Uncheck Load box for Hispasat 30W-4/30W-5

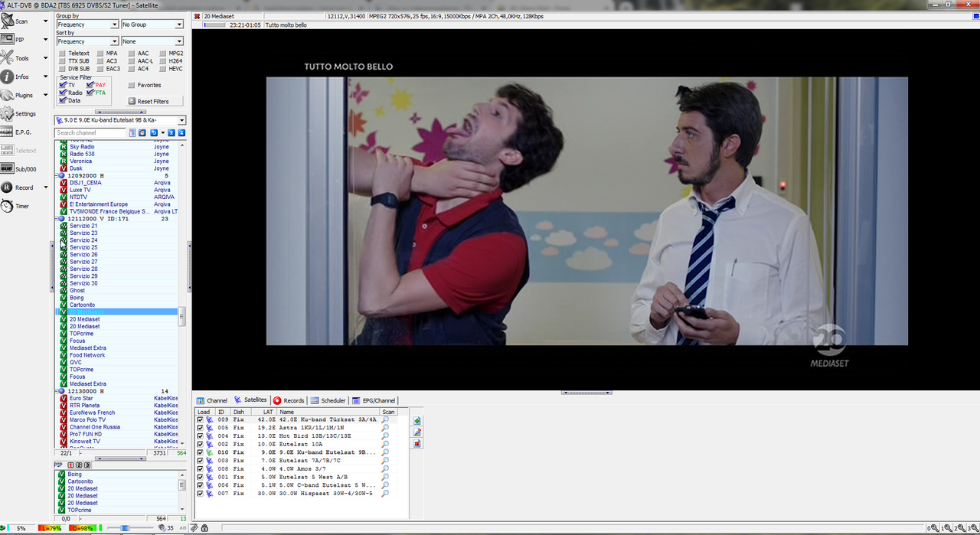[x=201, y=494]
